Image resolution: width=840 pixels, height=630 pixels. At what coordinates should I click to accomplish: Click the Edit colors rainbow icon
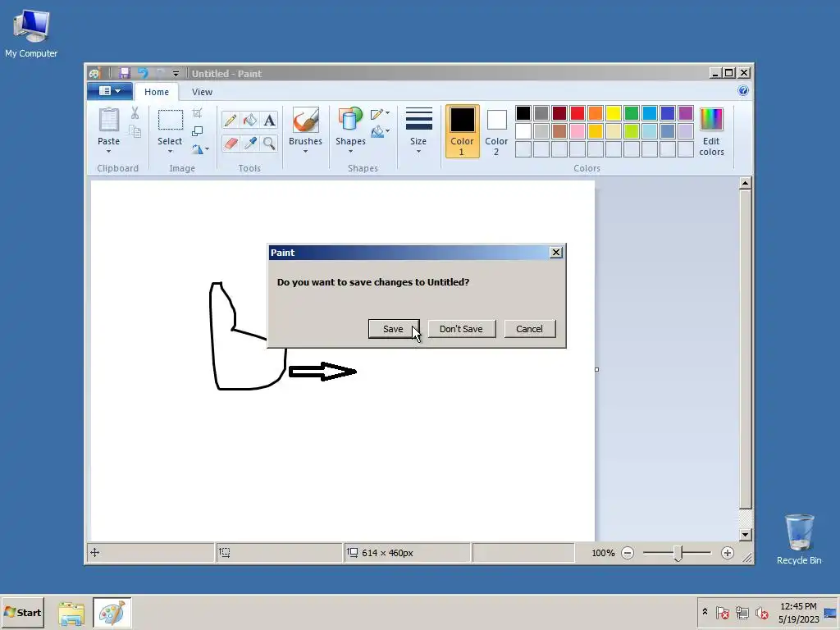coord(711,120)
